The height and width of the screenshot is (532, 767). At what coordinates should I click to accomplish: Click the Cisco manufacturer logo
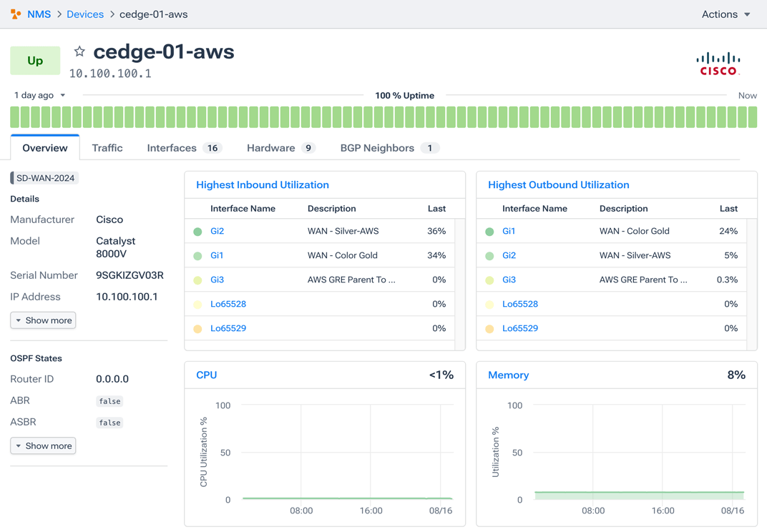(x=718, y=64)
